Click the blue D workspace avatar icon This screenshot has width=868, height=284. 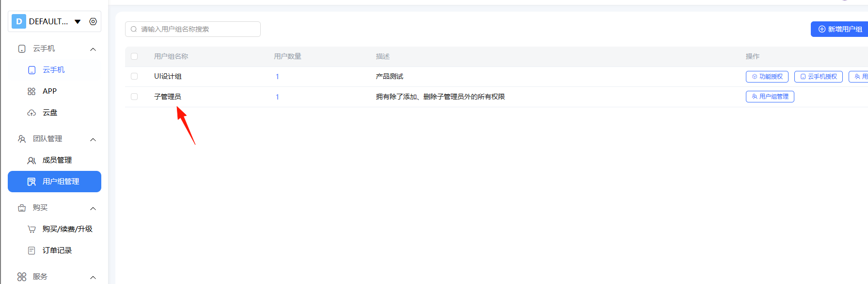pyautogui.click(x=19, y=21)
